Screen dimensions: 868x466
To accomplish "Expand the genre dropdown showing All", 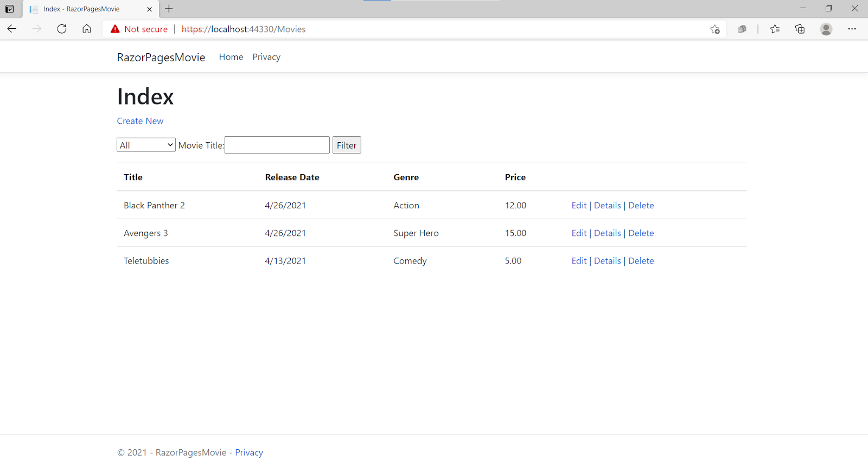I will coord(146,145).
